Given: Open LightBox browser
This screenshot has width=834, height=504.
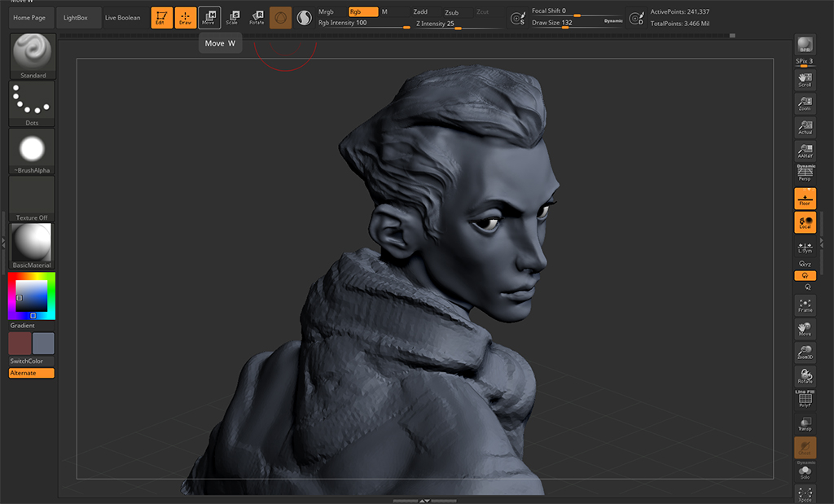Looking at the screenshot, I should 79,18.
